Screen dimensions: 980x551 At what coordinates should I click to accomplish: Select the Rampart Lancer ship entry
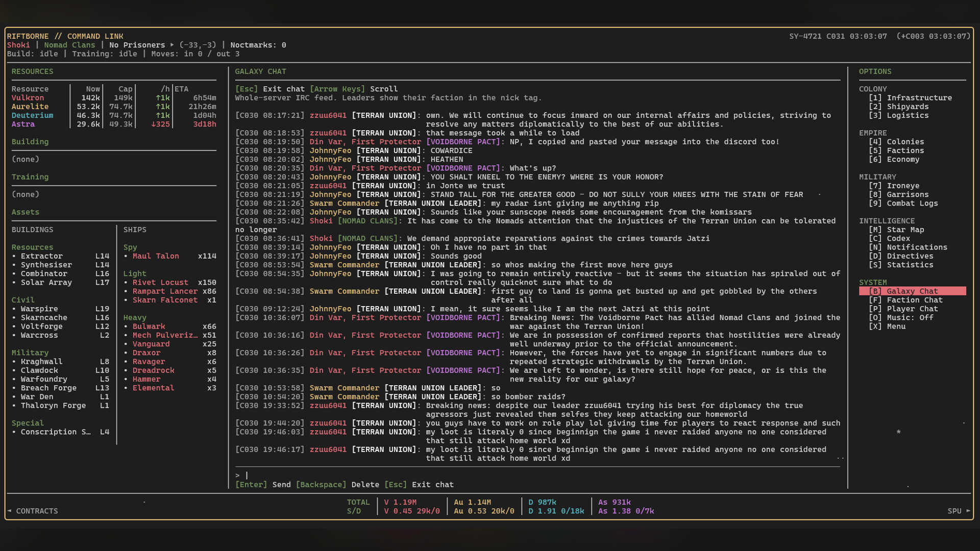(170, 291)
